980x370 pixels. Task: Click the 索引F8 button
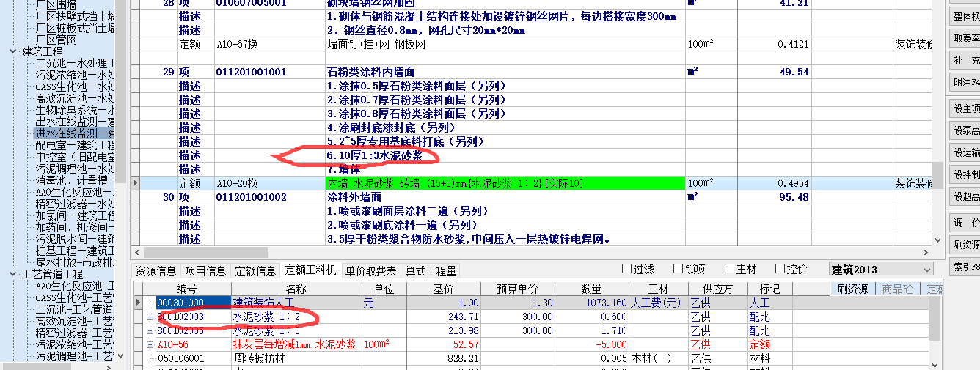point(965,267)
